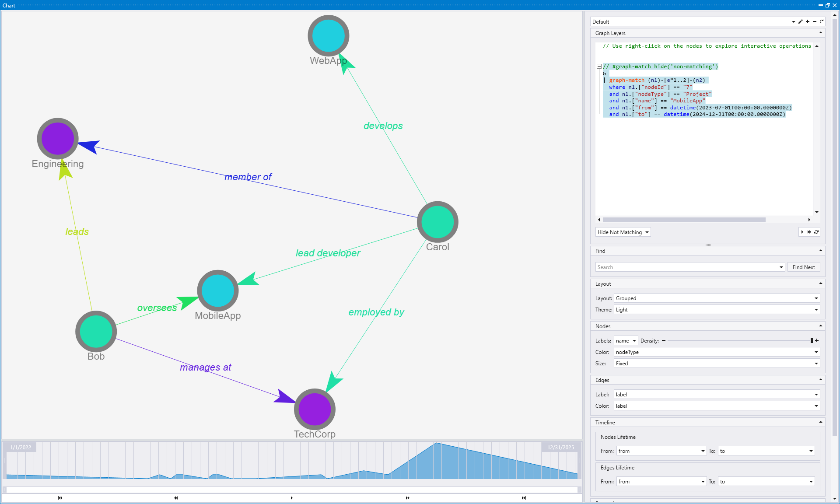
Task: Remove the configuration using the minus icon
Action: [815, 22]
